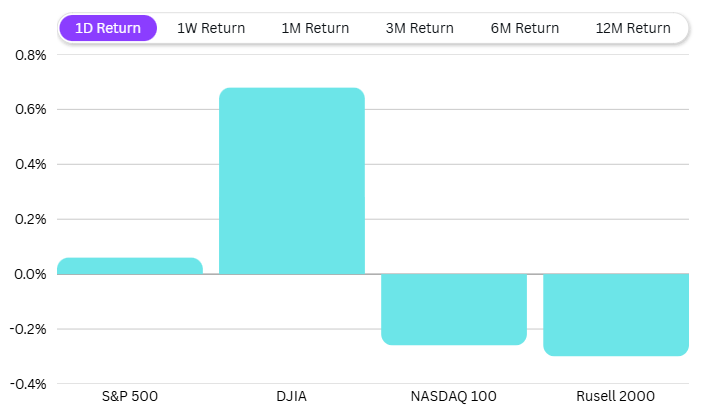Open the 1M Return tab
Screen dimensions: 703x415
pyautogui.click(x=315, y=28)
